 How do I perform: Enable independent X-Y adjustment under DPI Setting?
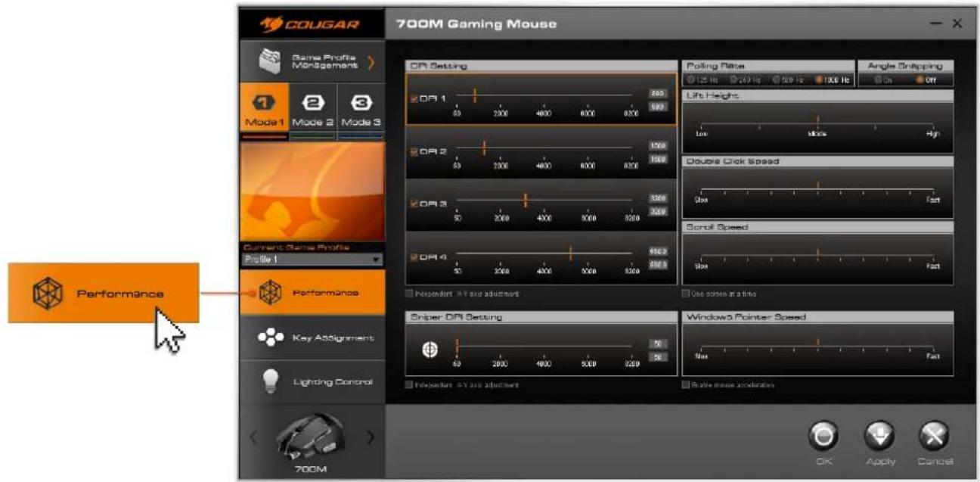(x=409, y=294)
